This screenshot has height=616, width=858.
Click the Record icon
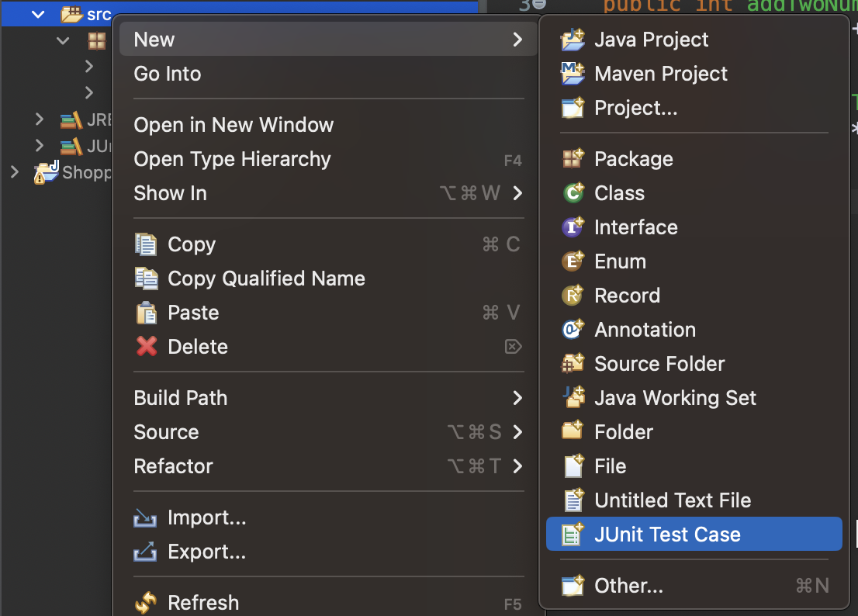[x=573, y=296]
